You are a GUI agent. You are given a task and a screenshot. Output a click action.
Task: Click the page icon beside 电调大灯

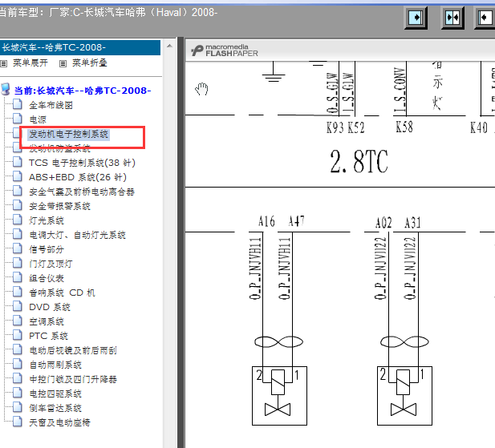click(18, 234)
